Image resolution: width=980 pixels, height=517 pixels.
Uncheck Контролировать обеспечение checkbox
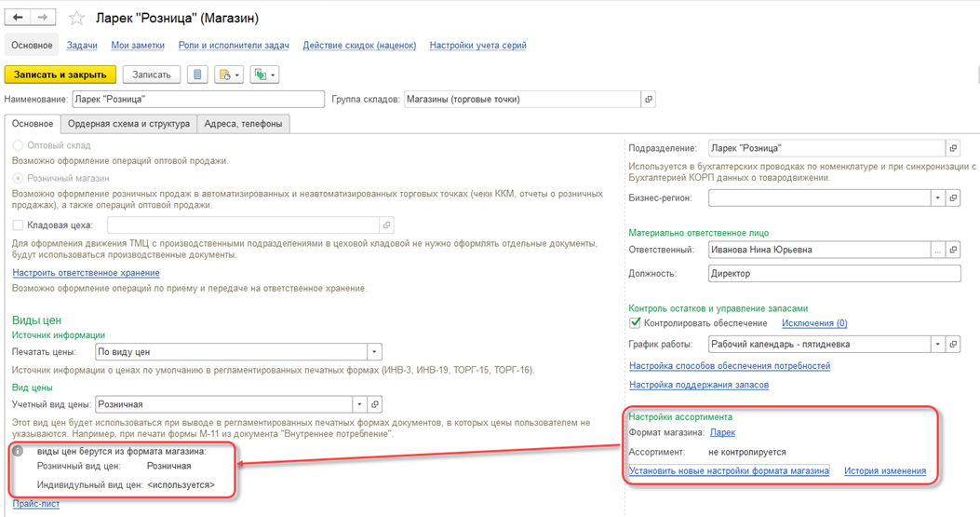tap(635, 323)
